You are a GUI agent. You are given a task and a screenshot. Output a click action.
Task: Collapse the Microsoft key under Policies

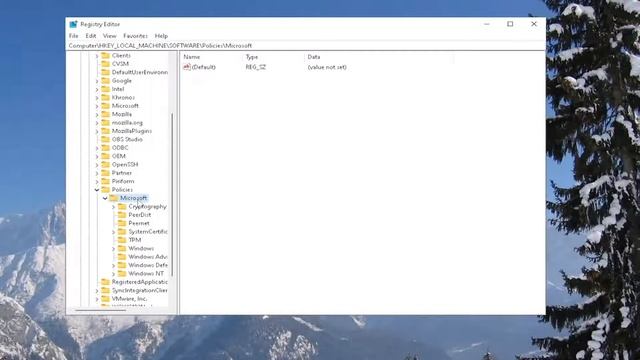point(105,198)
